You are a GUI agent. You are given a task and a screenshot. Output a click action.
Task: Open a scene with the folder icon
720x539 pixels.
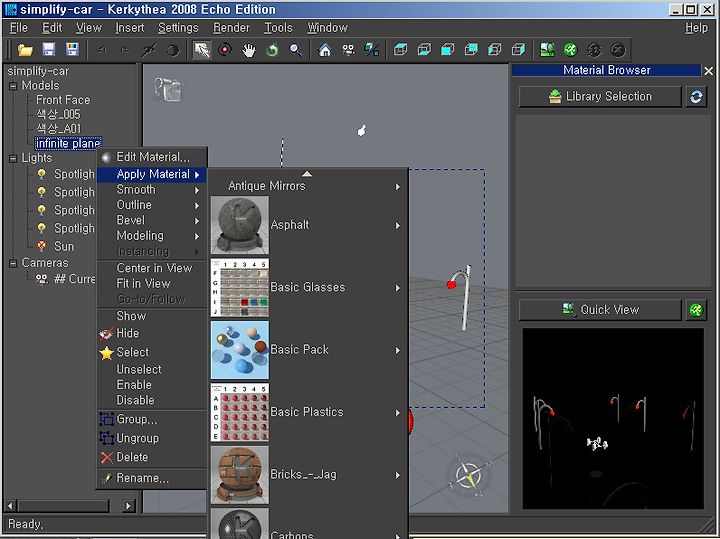click(x=25, y=50)
